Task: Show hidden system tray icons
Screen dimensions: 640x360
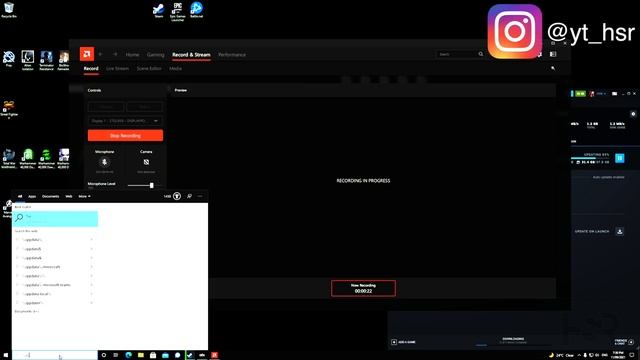Action: [x=579, y=355]
